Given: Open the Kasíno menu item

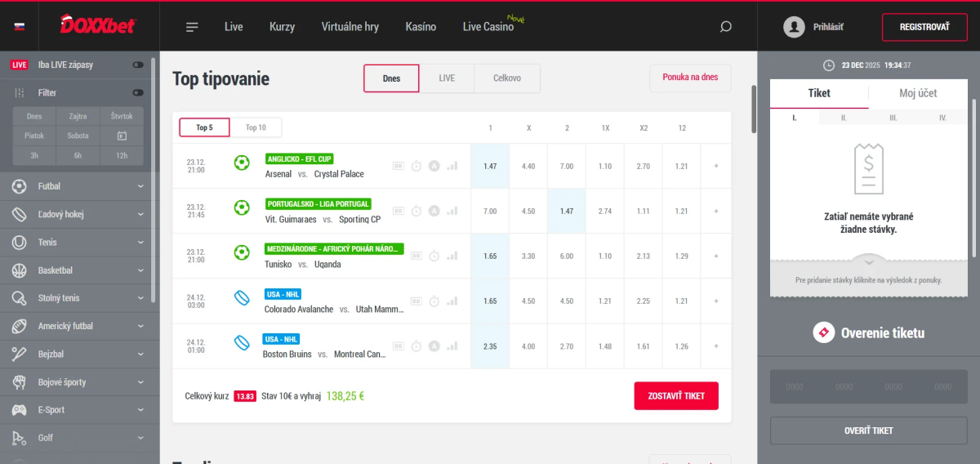Looking at the screenshot, I should click(421, 27).
